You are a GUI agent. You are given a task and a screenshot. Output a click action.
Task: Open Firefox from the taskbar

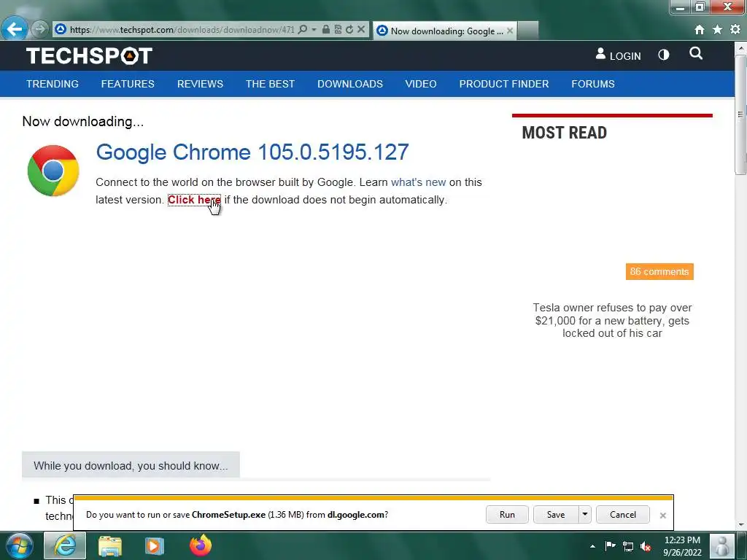201,545
